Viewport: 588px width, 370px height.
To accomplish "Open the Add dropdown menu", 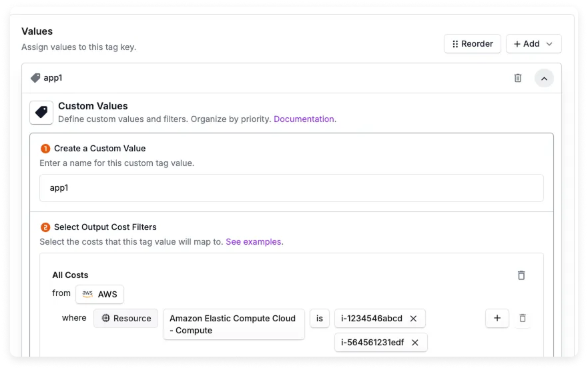I will [x=533, y=44].
